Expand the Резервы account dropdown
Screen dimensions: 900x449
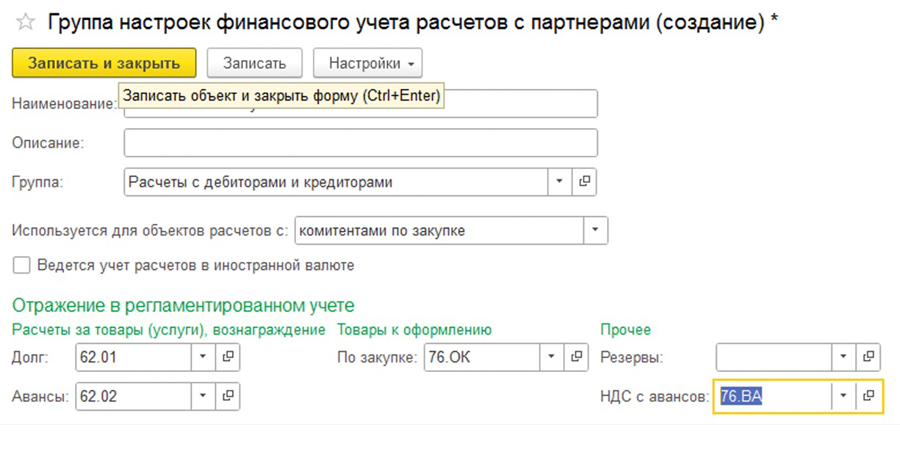(844, 356)
